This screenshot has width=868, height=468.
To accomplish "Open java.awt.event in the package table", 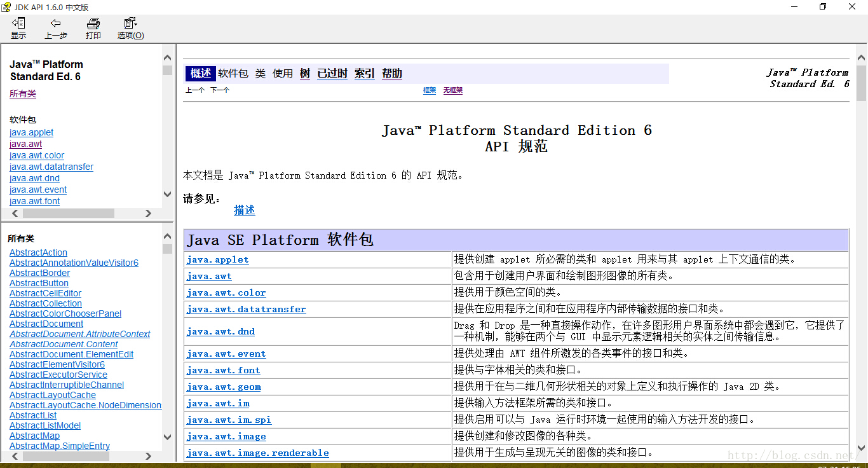I will pyautogui.click(x=226, y=354).
